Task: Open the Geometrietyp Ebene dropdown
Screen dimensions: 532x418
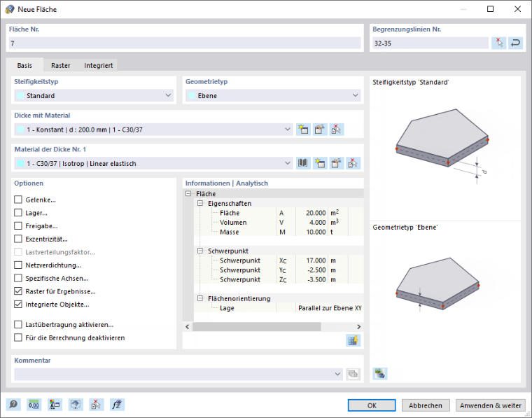Action: coord(273,95)
